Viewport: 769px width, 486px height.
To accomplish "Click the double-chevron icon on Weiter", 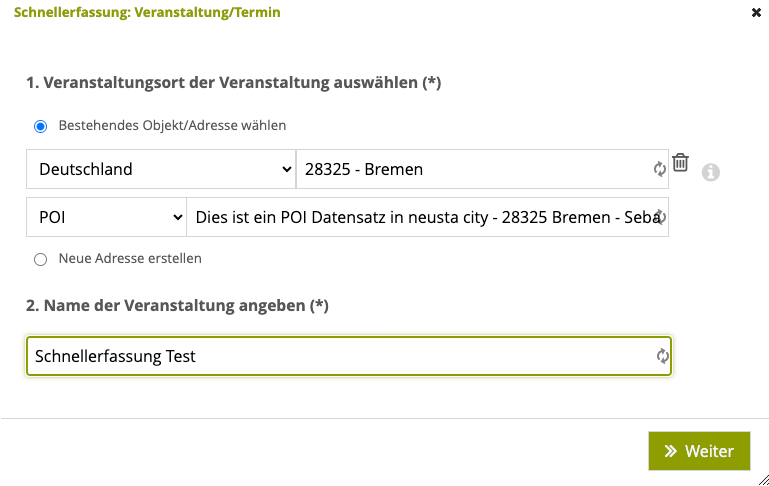I will pos(670,451).
